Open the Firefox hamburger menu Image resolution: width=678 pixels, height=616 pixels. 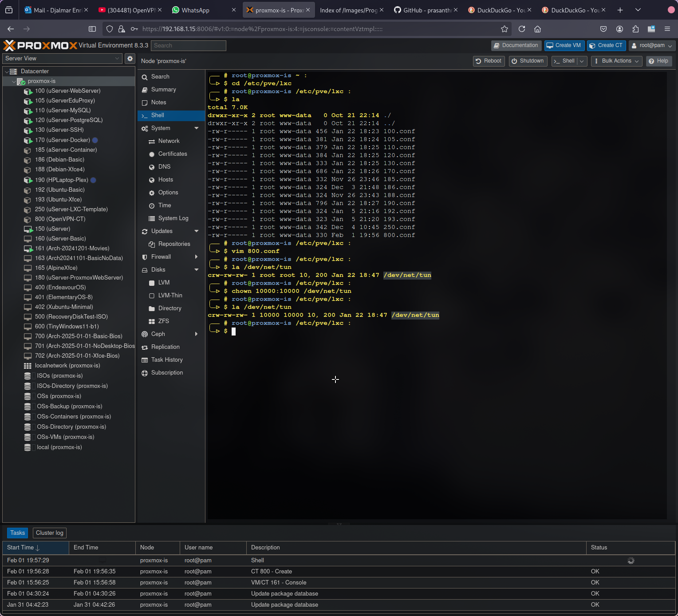pos(667,29)
